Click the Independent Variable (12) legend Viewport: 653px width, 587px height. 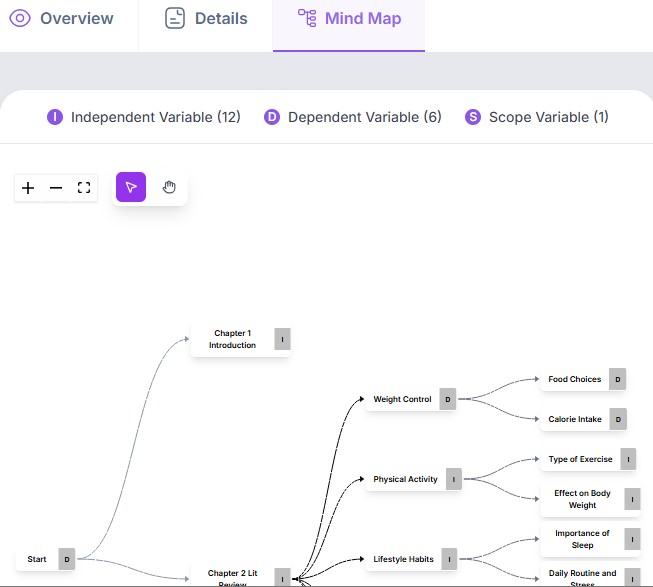point(144,117)
